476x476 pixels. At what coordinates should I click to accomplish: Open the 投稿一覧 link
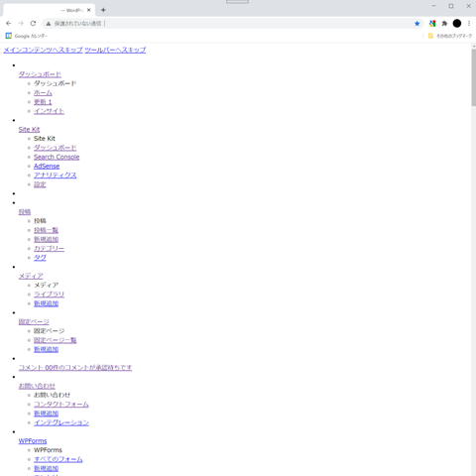46,230
